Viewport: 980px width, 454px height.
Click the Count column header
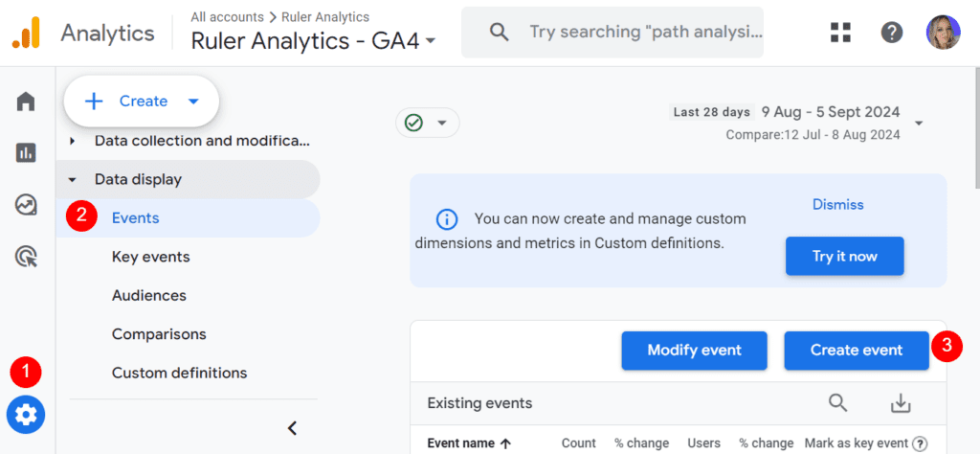click(x=578, y=443)
